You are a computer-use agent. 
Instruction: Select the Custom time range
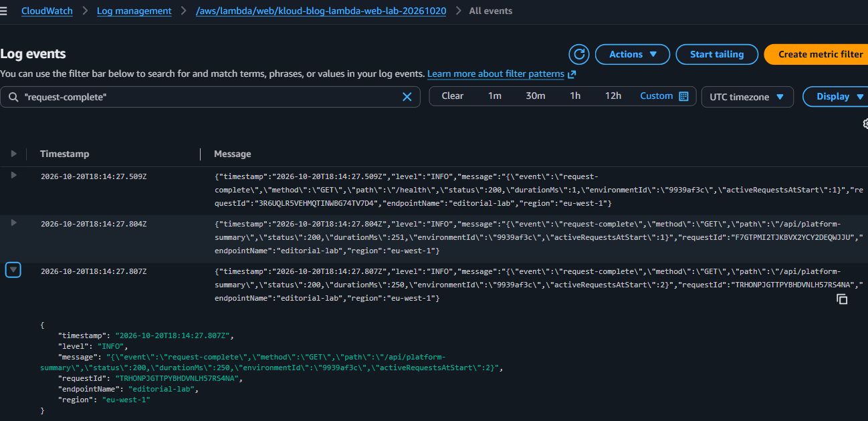pyautogui.click(x=657, y=96)
